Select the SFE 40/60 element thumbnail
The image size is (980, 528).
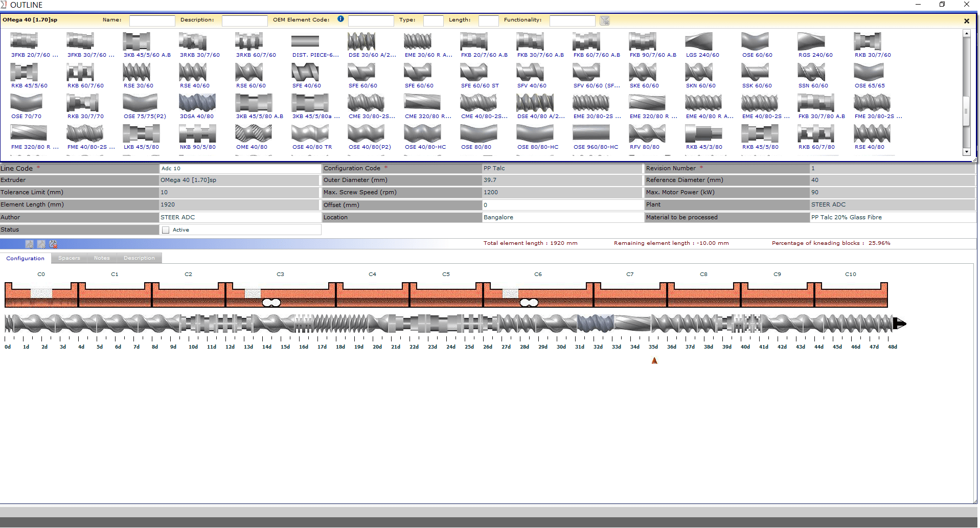click(305, 72)
